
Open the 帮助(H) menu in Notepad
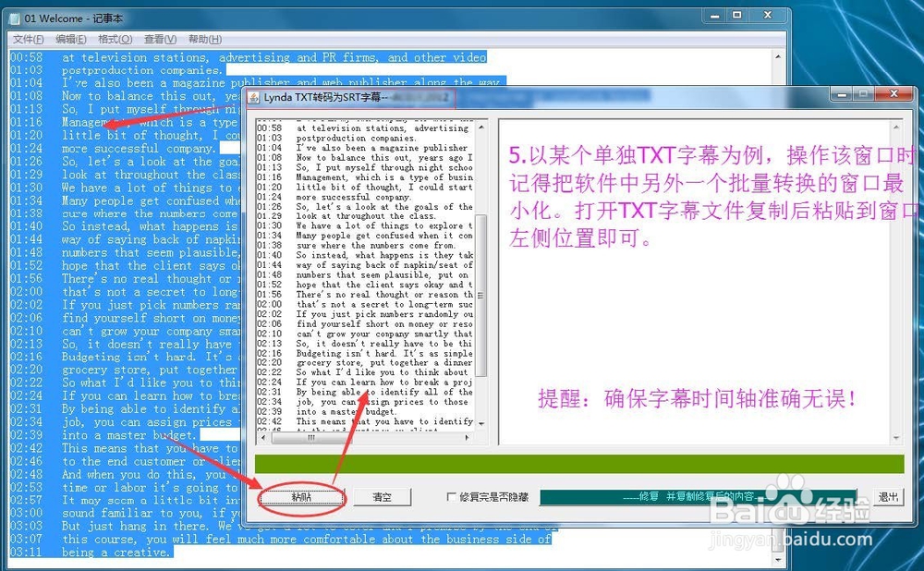[204, 39]
